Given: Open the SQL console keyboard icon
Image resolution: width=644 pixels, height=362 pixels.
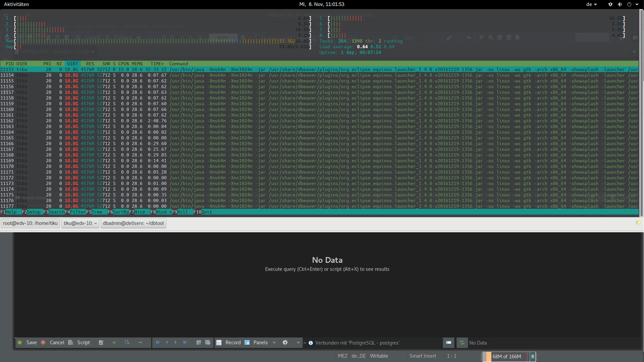Looking at the screenshot, I should point(448,343).
